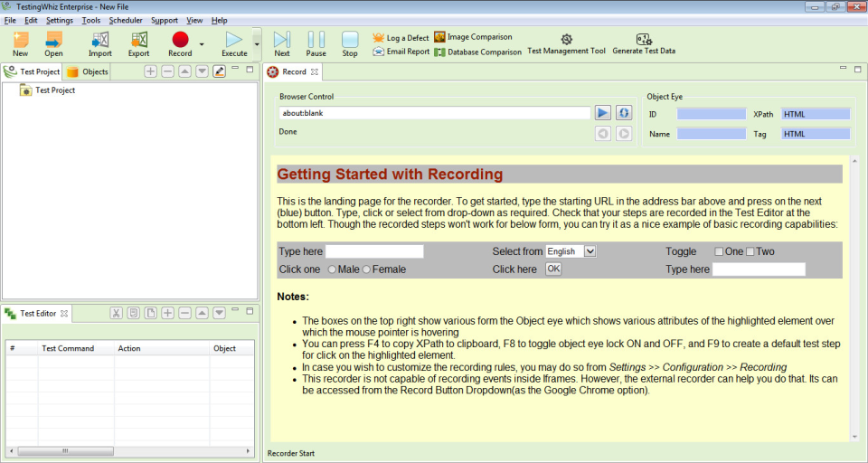868x463 pixels.
Task: Add a step with Test Editor plus icon
Action: click(x=168, y=313)
